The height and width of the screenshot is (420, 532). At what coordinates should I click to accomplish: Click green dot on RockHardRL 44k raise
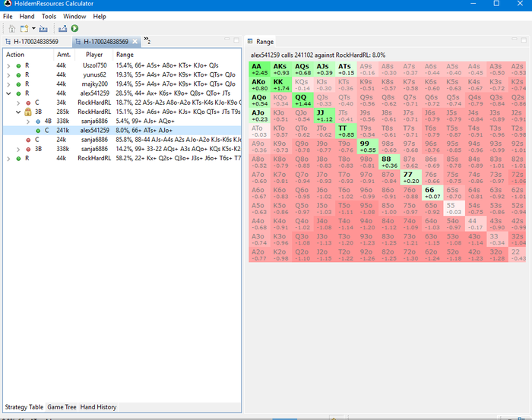click(18, 158)
